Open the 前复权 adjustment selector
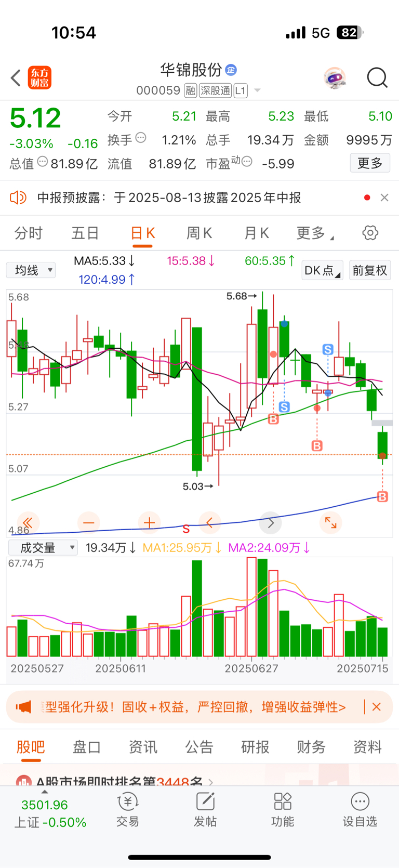The width and height of the screenshot is (399, 868). pos(370,270)
